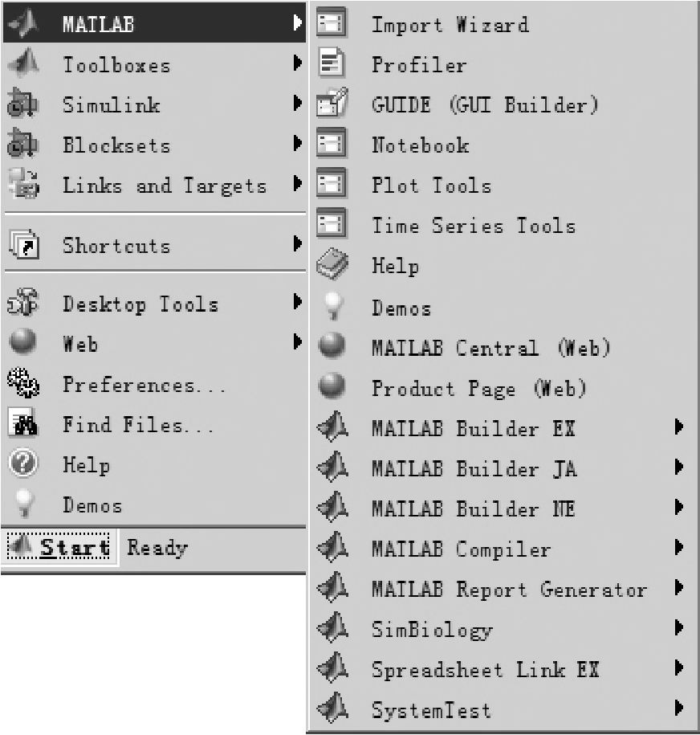Select Plot Tools from the submenu

[431, 186]
